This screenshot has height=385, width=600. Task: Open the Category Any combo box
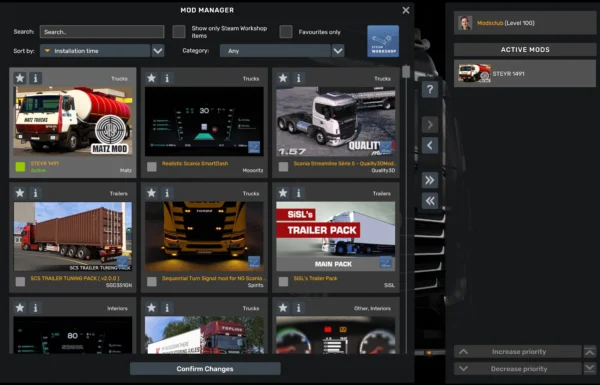coord(275,51)
